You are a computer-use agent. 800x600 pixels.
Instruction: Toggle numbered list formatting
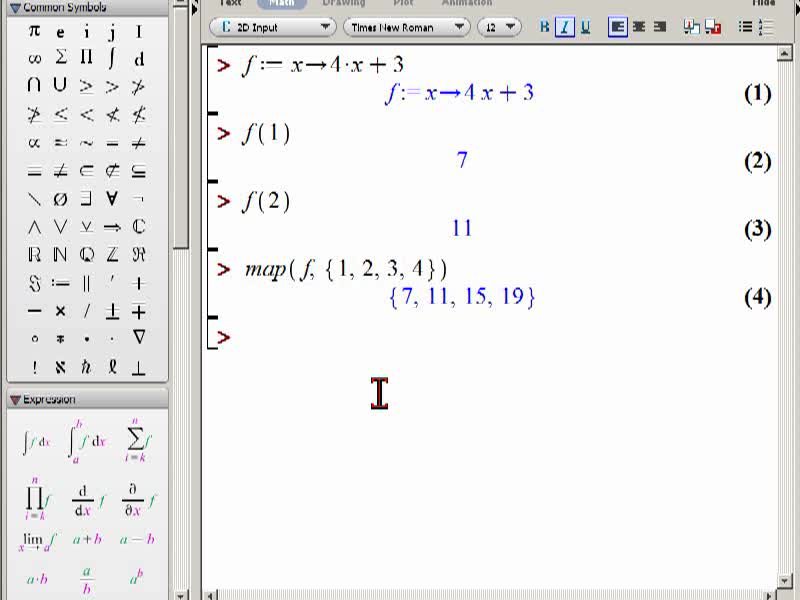point(766,27)
